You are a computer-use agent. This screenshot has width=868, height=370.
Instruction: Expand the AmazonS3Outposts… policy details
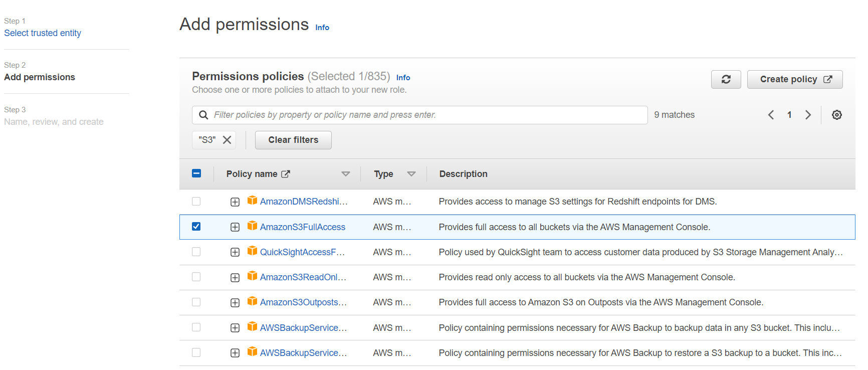pyautogui.click(x=235, y=303)
